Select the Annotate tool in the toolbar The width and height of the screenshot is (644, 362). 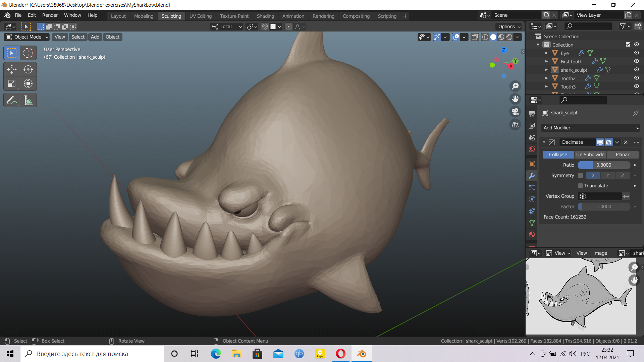11,100
